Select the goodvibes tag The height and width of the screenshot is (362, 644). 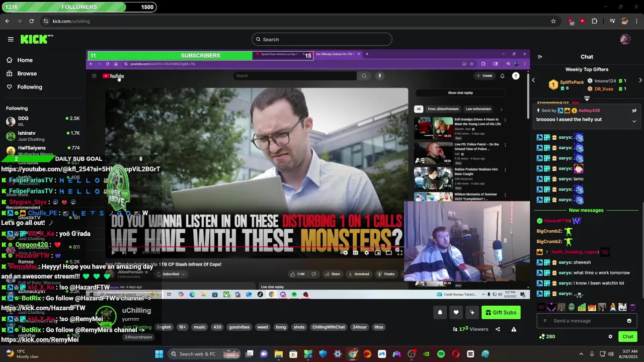pyautogui.click(x=239, y=327)
